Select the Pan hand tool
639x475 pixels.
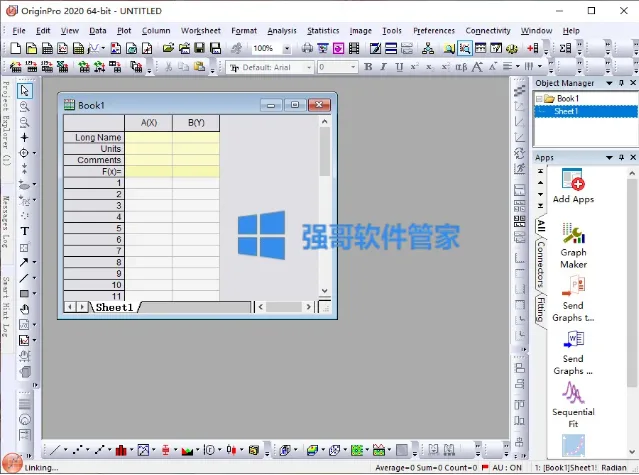coord(24,310)
